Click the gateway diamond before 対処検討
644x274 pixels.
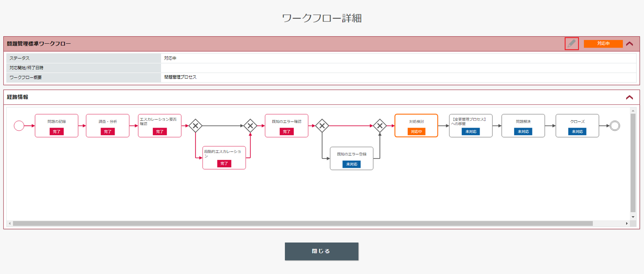(x=380, y=126)
